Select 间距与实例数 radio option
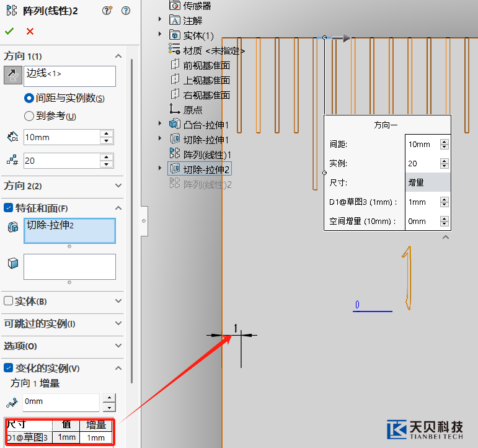The width and height of the screenshot is (478, 448). click(x=29, y=98)
